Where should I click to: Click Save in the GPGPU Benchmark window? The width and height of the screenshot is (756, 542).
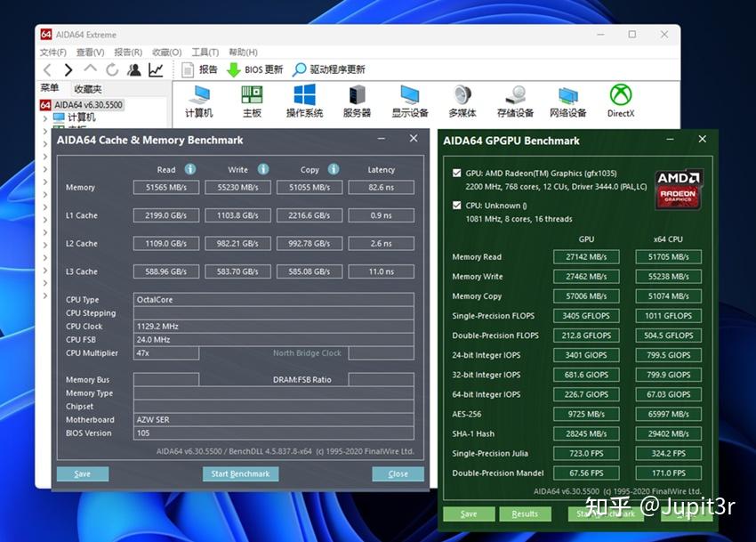coord(469,514)
